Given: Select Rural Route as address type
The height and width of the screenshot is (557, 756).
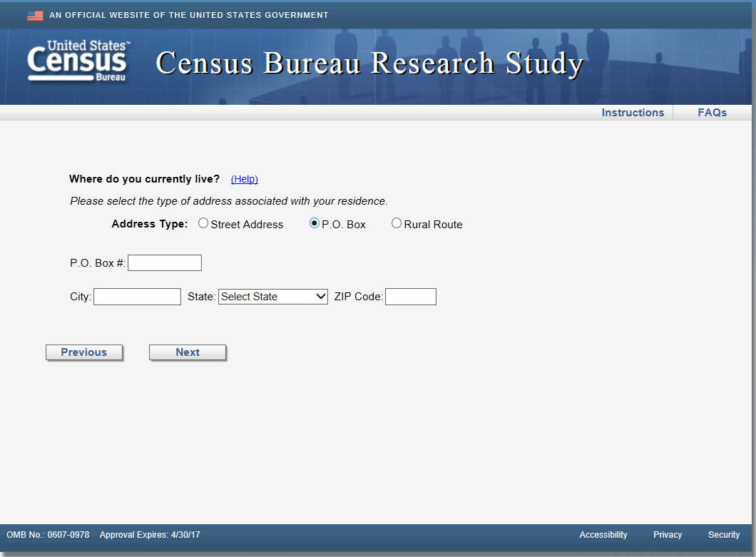Looking at the screenshot, I should 397,223.
